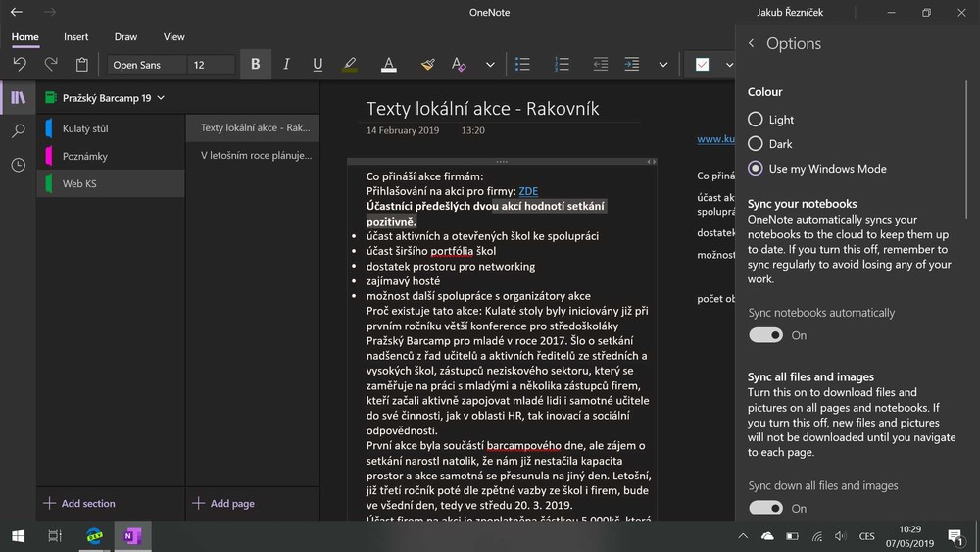980x552 pixels.
Task: Open the Draw tab
Action: click(x=125, y=37)
